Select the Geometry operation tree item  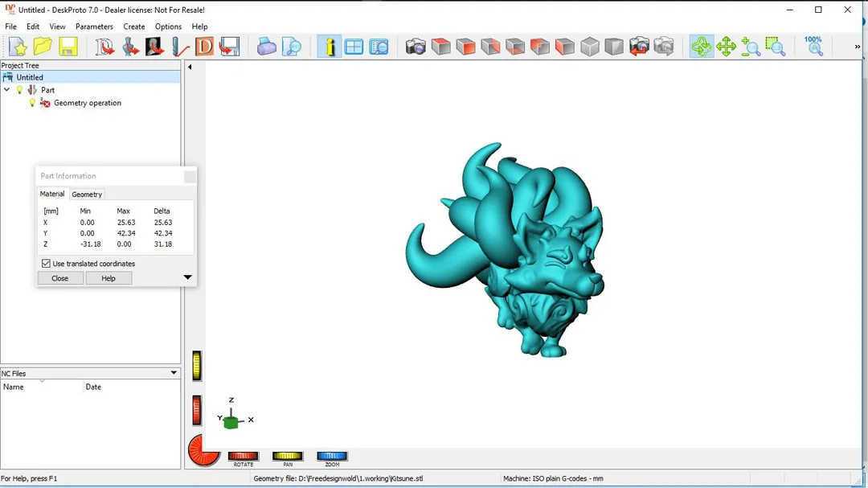coord(88,102)
